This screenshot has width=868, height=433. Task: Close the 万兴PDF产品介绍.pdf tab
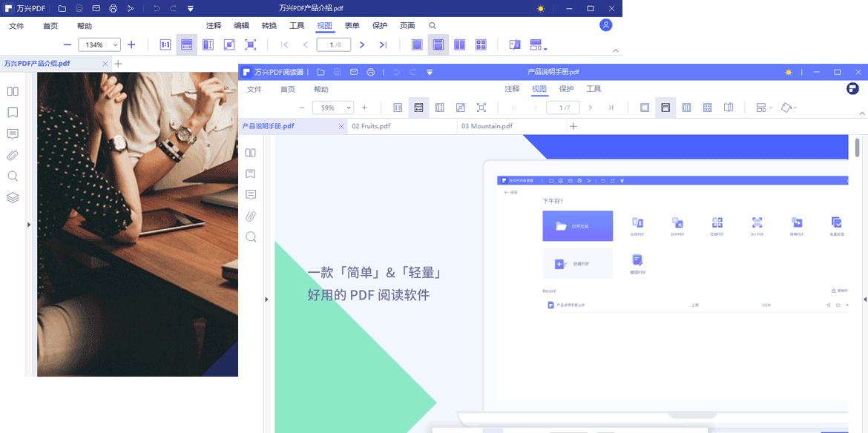click(x=105, y=64)
